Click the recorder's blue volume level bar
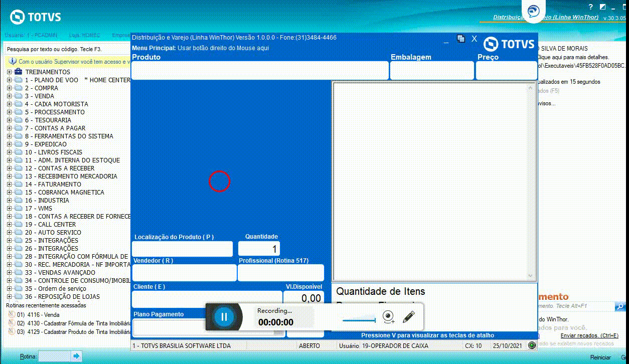 [x=359, y=320]
